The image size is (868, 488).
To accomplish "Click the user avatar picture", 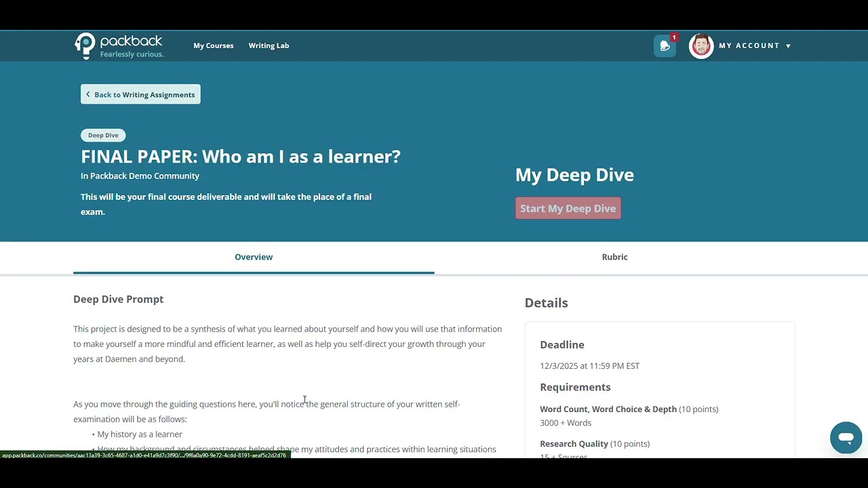I will tap(701, 45).
